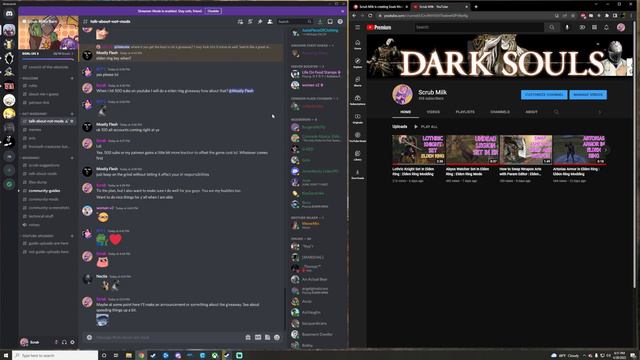Click the YouTube search field

[479, 27]
